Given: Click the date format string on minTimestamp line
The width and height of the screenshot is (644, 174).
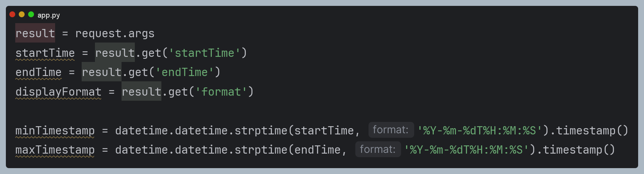Looking at the screenshot, I should [479, 130].
